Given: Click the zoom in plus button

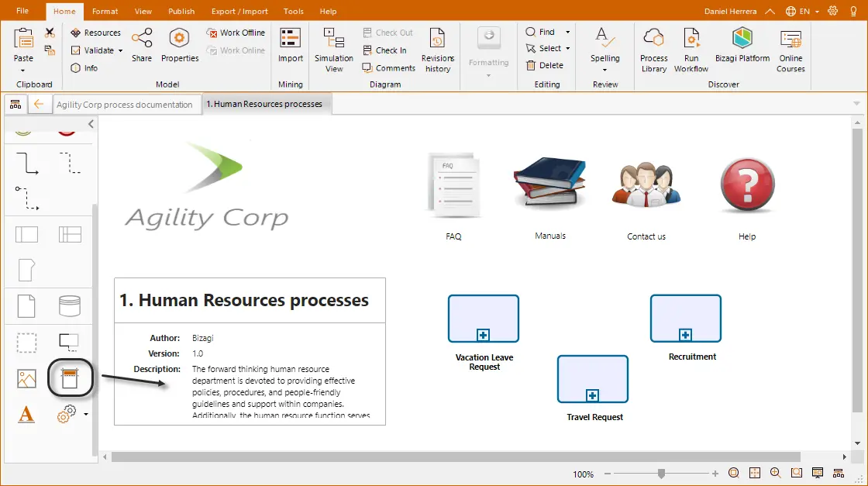Looking at the screenshot, I should tap(715, 474).
